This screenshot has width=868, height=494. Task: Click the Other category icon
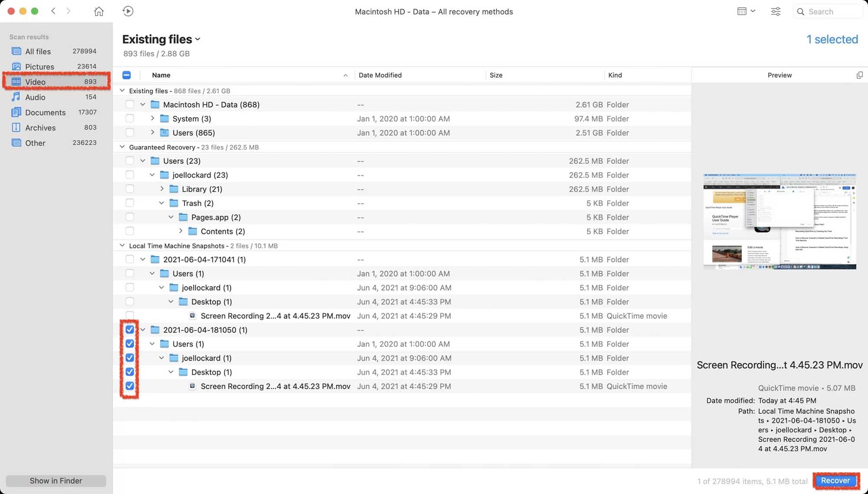pyautogui.click(x=16, y=142)
